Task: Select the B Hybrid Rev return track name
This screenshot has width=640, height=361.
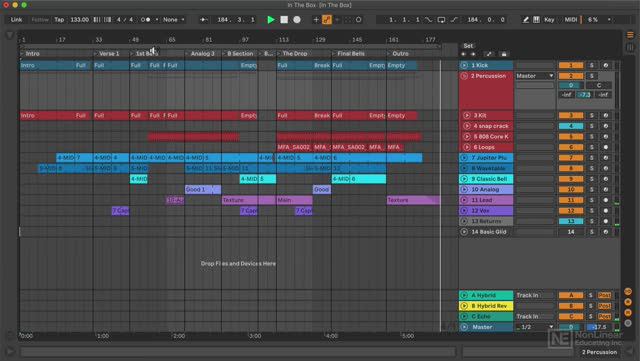Action: pos(489,306)
